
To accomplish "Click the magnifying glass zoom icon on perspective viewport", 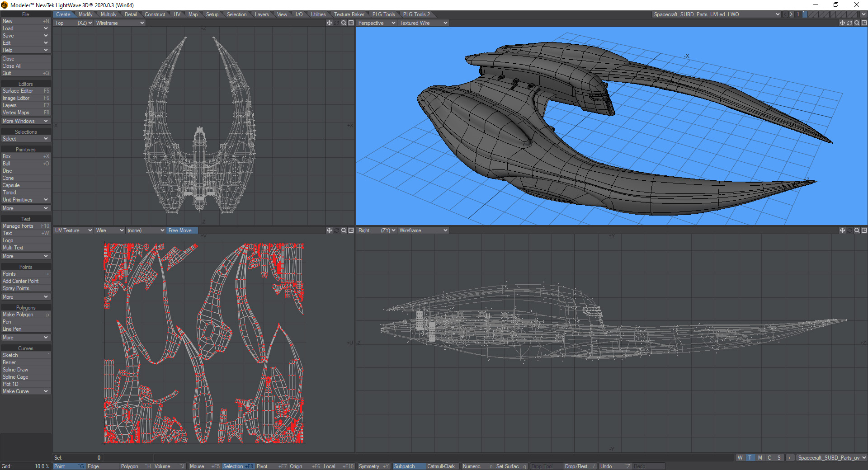I will (x=857, y=23).
